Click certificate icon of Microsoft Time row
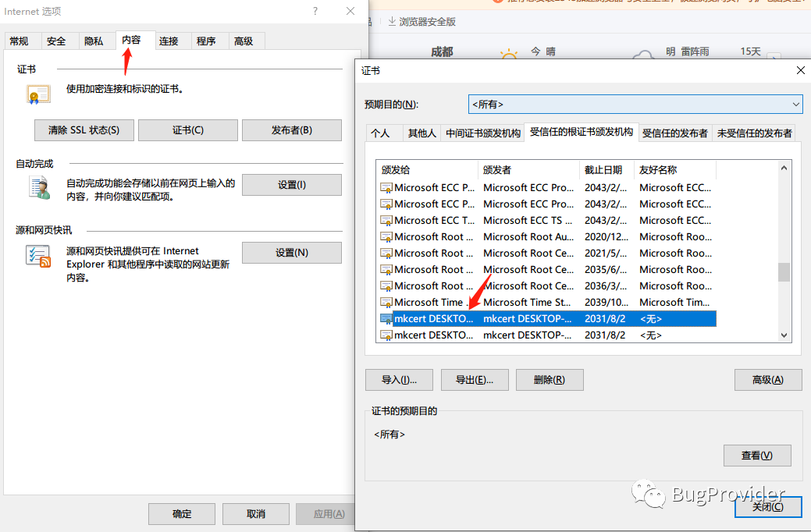 [386, 303]
